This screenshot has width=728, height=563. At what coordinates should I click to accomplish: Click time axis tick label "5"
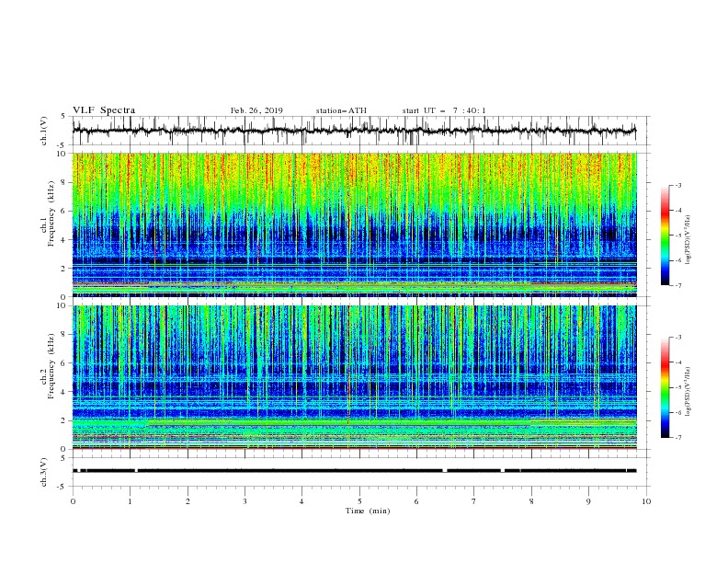click(359, 501)
